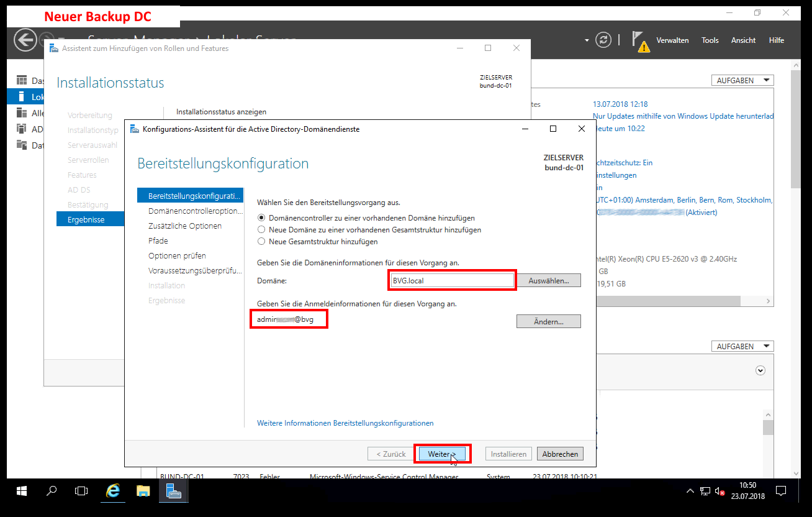The width and height of the screenshot is (812, 517).
Task: Open the network tray icon
Action: tap(705, 491)
